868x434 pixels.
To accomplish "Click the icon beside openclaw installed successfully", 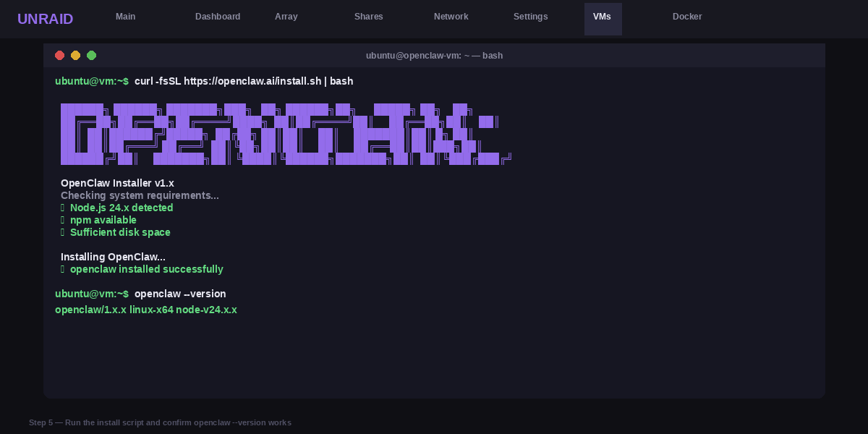I will click(x=63, y=269).
